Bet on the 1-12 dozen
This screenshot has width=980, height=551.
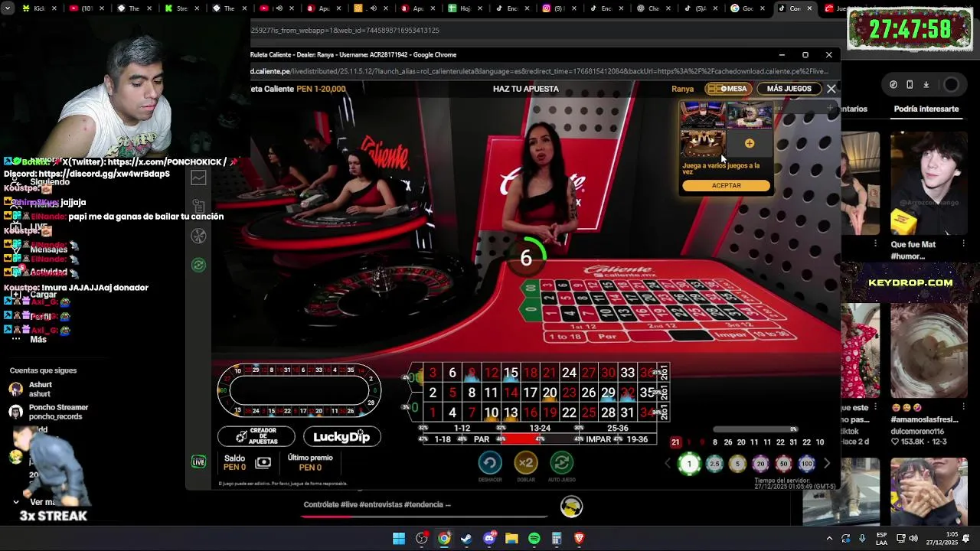[x=462, y=429]
